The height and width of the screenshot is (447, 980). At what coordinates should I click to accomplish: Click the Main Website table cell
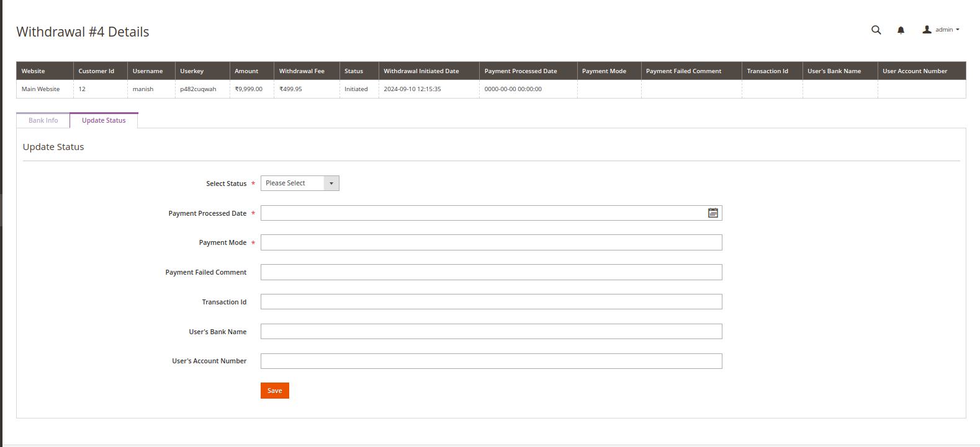pyautogui.click(x=41, y=89)
